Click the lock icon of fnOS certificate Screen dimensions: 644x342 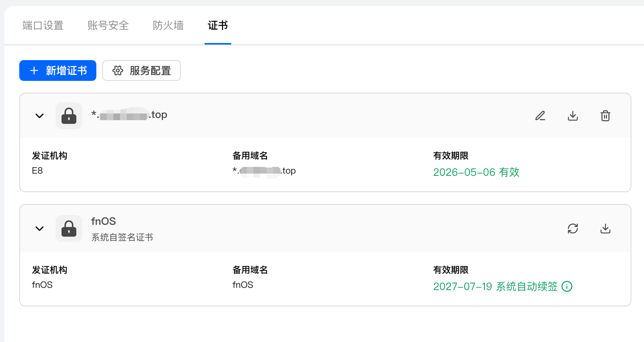[x=69, y=228]
